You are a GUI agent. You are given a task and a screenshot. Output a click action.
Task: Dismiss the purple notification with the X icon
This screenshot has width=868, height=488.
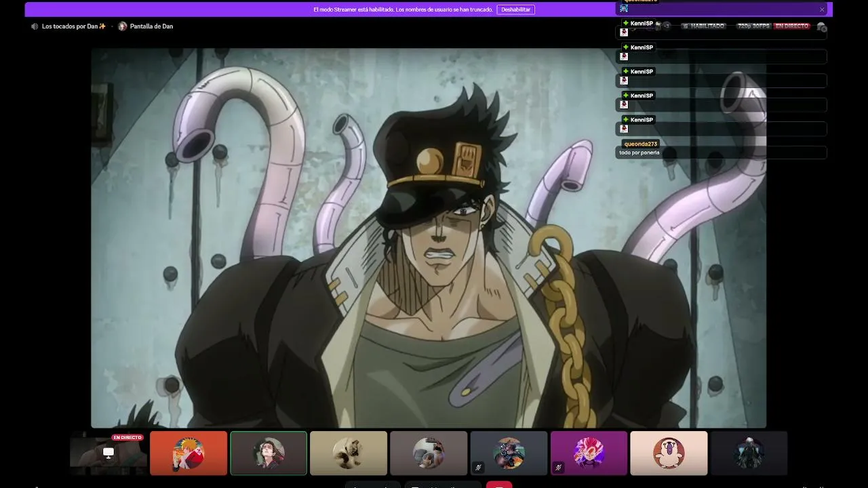pyautogui.click(x=822, y=9)
